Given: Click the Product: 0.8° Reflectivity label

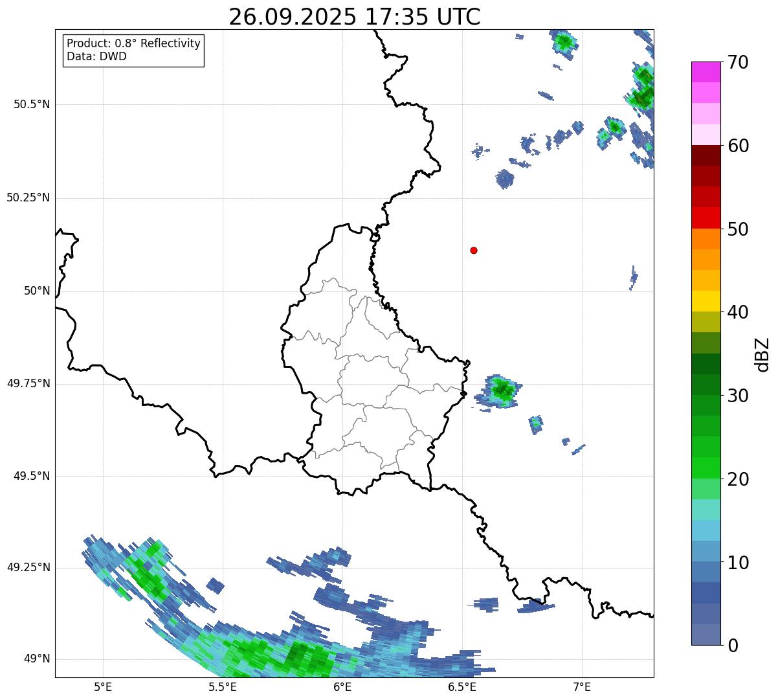Looking at the screenshot, I should [134, 43].
